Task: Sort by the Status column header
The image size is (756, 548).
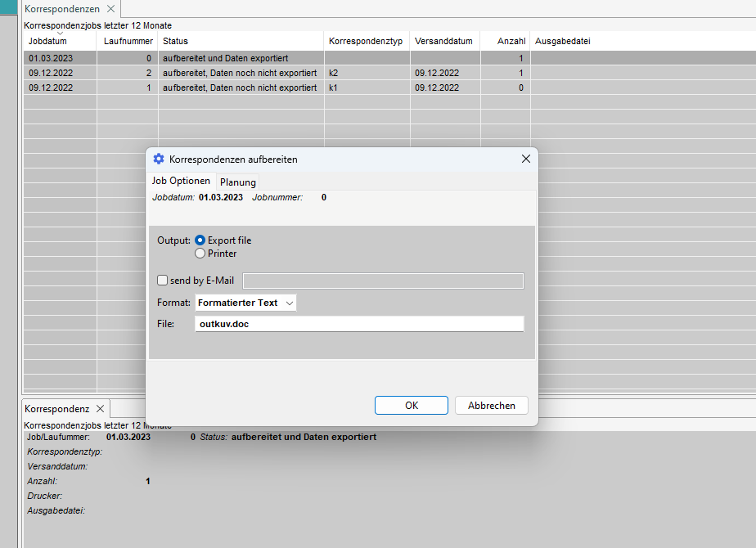Action: pos(175,41)
